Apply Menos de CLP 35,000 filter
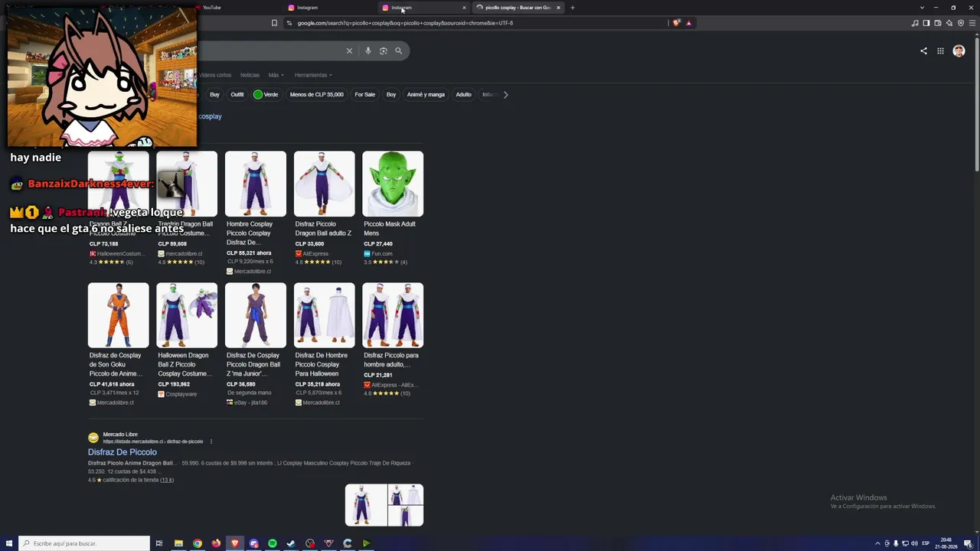 point(316,95)
